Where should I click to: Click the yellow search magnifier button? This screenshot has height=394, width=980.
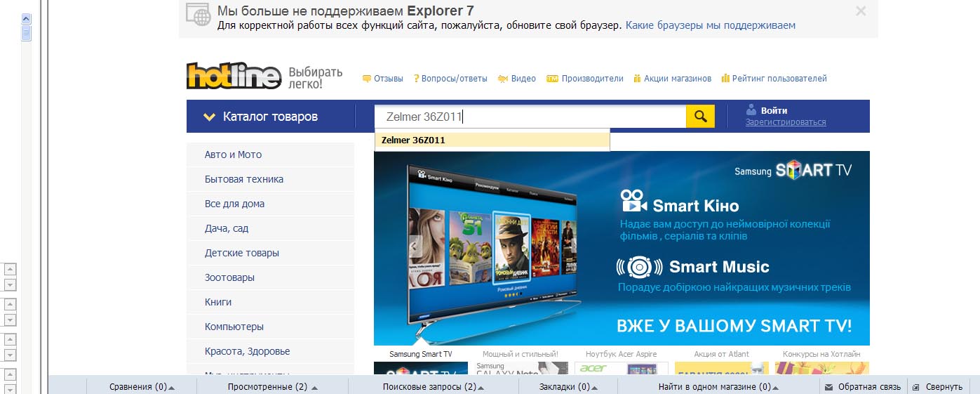[700, 116]
